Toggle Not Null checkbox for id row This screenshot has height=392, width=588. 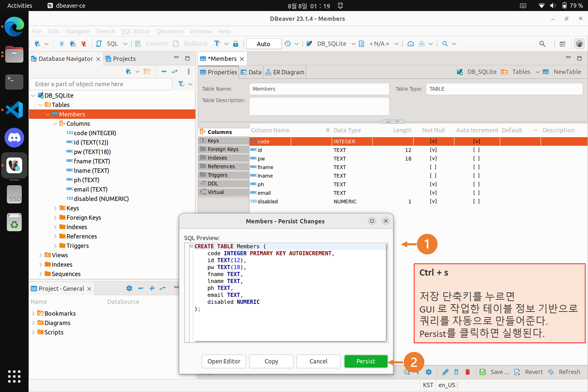[433, 150]
